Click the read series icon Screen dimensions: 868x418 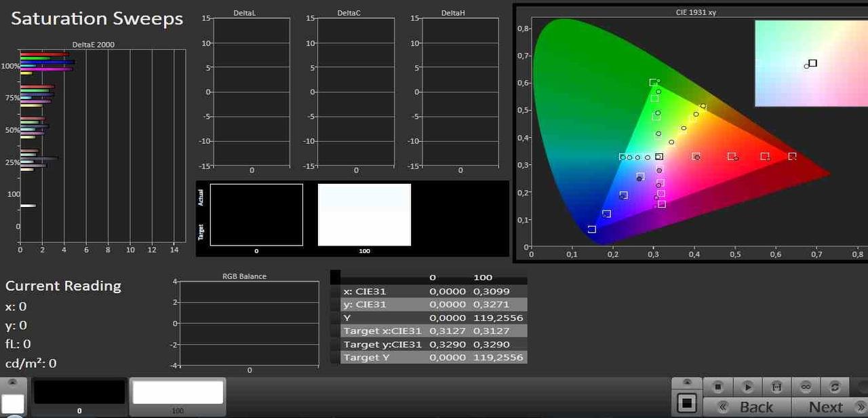(x=776, y=387)
